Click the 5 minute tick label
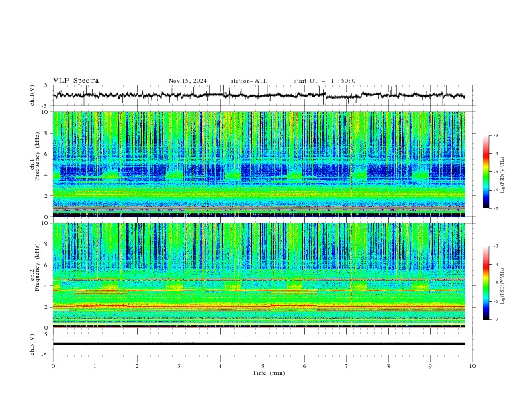Viewport: 532px width, 411px height. [263, 366]
